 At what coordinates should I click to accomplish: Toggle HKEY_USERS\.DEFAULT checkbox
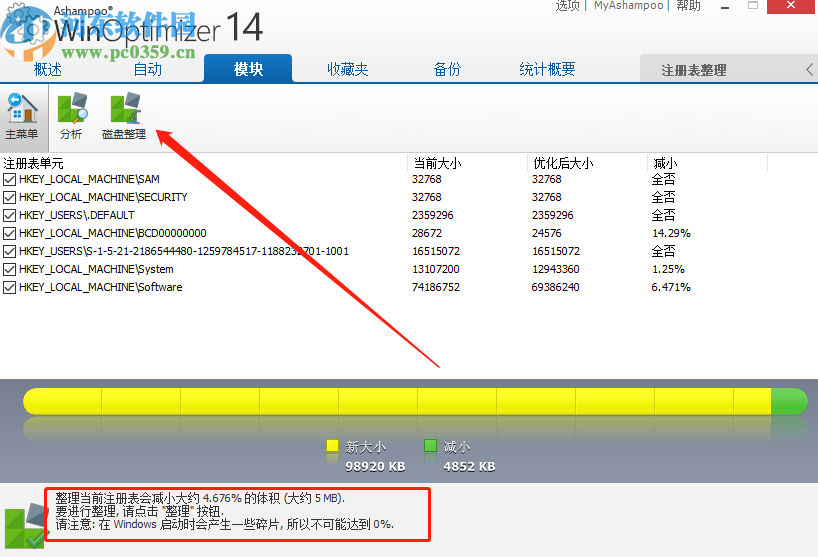[x=9, y=215]
